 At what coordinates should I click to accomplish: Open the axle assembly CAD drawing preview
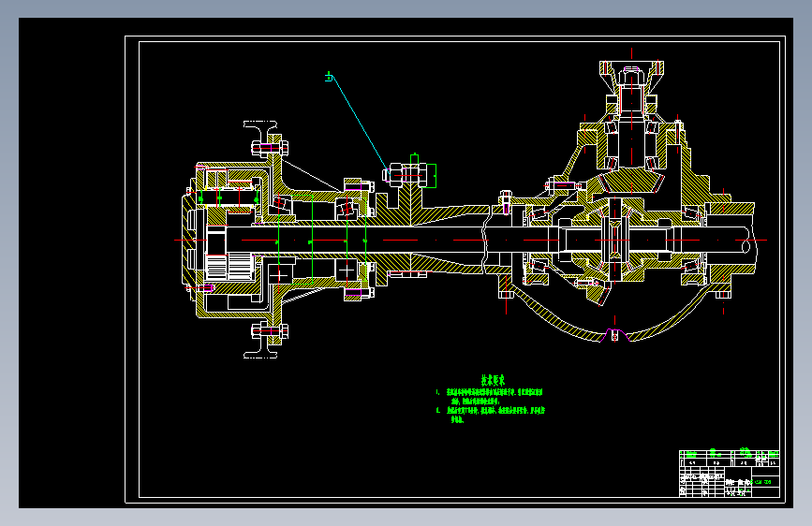406,262
